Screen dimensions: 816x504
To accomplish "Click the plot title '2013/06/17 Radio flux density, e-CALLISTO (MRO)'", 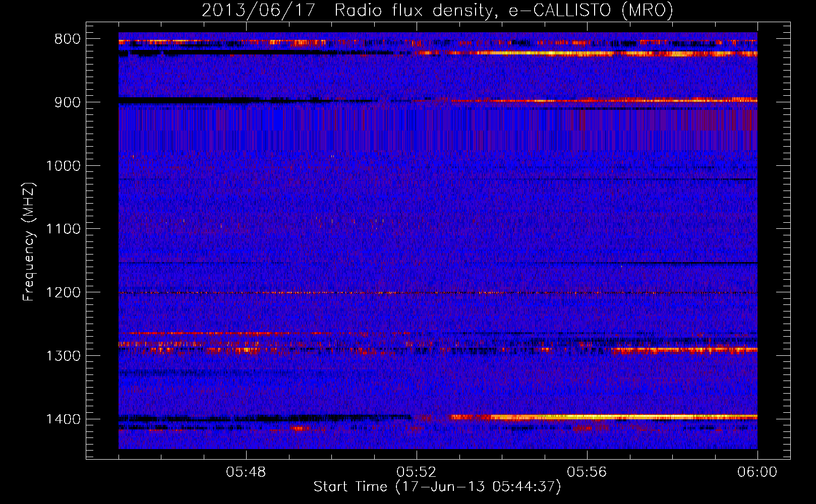I will pos(437,10).
